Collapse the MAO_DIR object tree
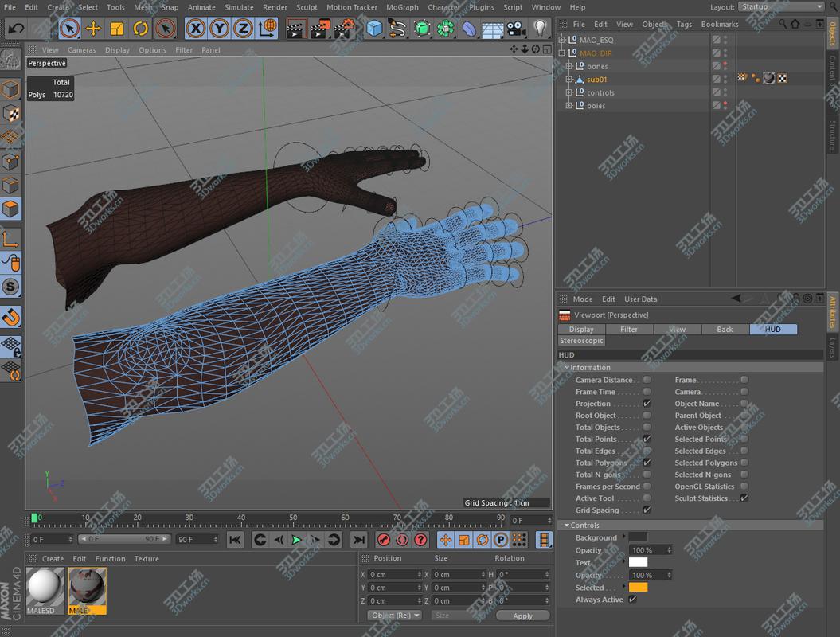Image resolution: width=840 pixels, height=637 pixels. click(x=561, y=53)
